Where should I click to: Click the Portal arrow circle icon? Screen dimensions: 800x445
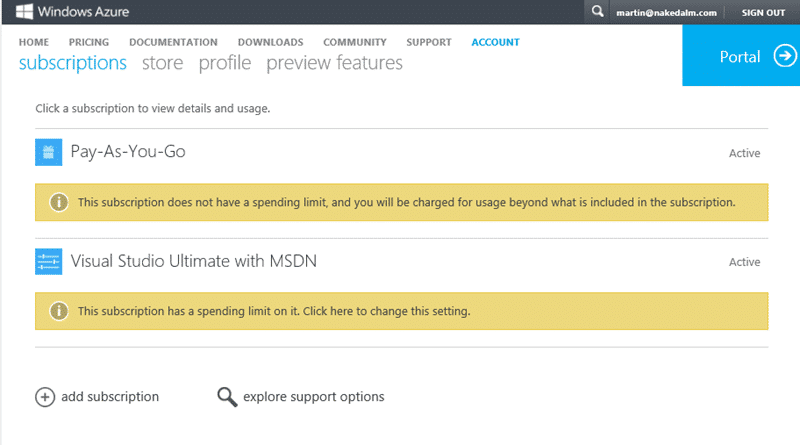click(x=785, y=56)
